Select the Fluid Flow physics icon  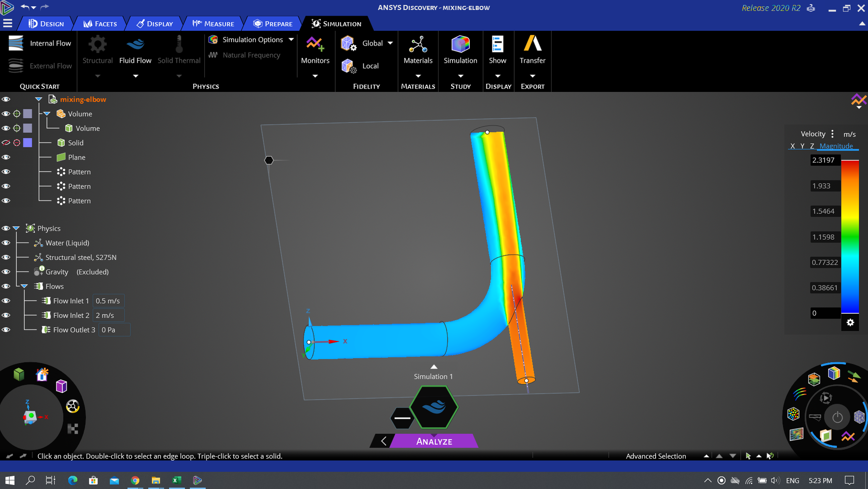tap(135, 44)
